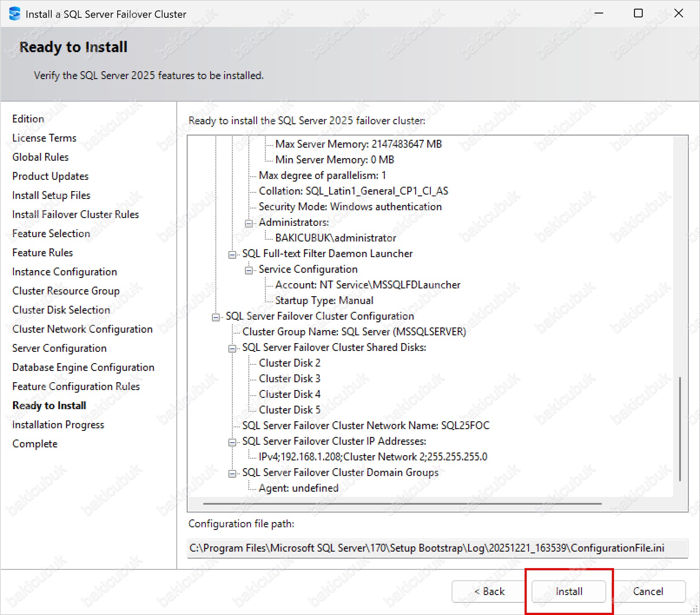Select the Cluster Network Configuration step

pos(82,329)
